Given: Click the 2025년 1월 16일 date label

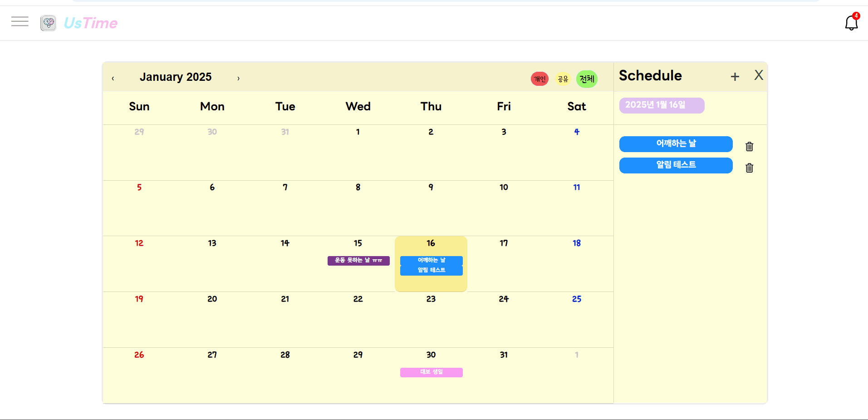Looking at the screenshot, I should pos(661,105).
